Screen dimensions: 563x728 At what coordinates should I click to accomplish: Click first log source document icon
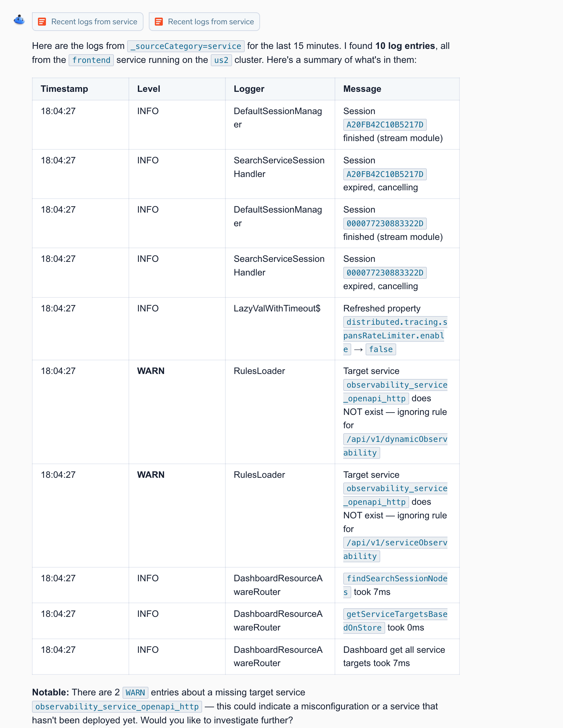pyautogui.click(x=42, y=22)
